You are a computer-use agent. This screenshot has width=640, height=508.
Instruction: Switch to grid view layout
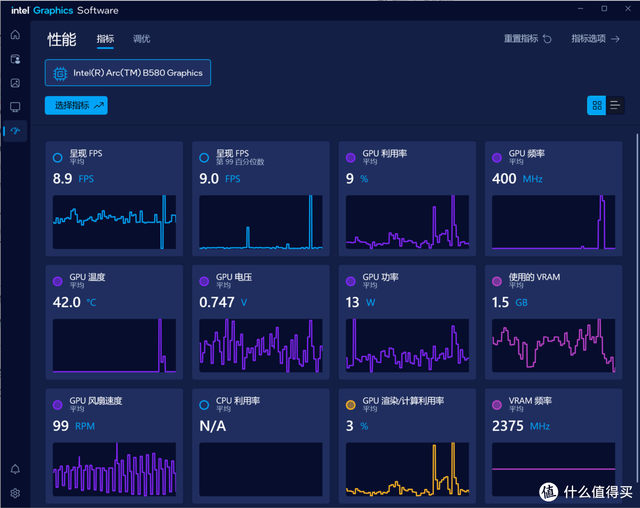[x=597, y=105]
